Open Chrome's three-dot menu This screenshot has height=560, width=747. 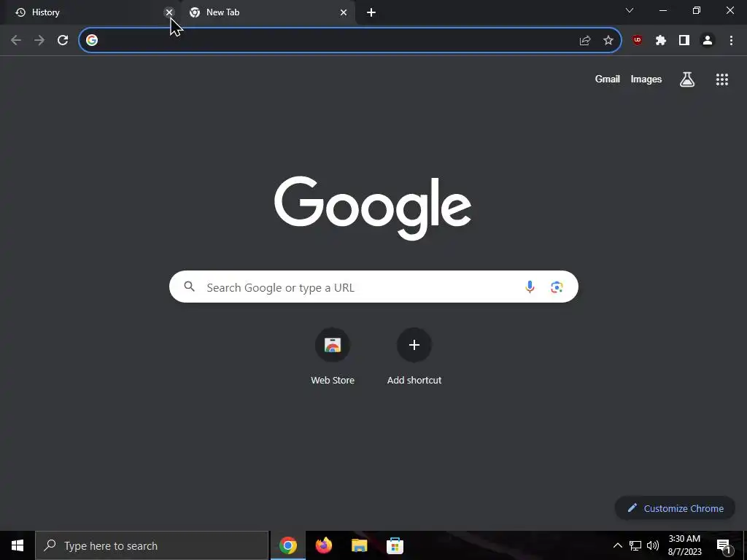731,40
